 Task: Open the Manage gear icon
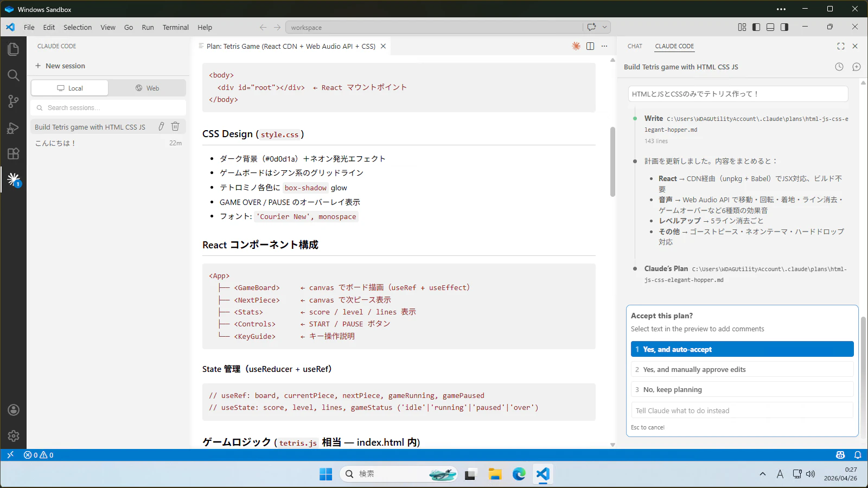[14, 436]
